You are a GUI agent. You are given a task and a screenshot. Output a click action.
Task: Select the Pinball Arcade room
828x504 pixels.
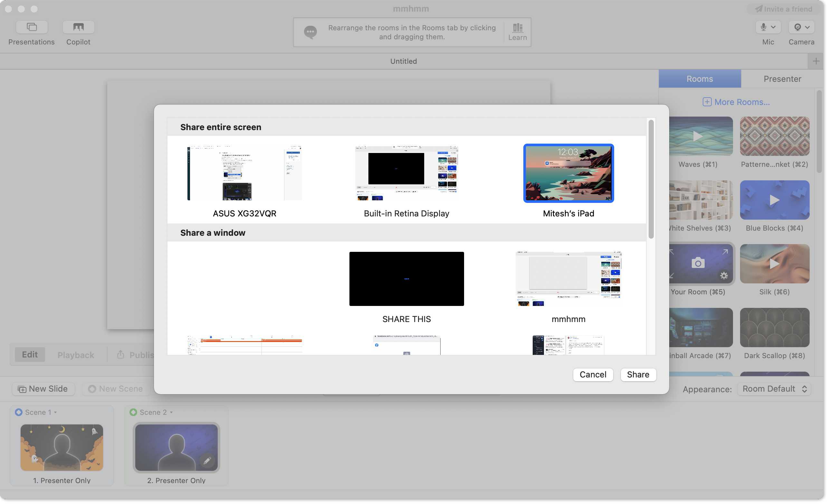coord(701,328)
